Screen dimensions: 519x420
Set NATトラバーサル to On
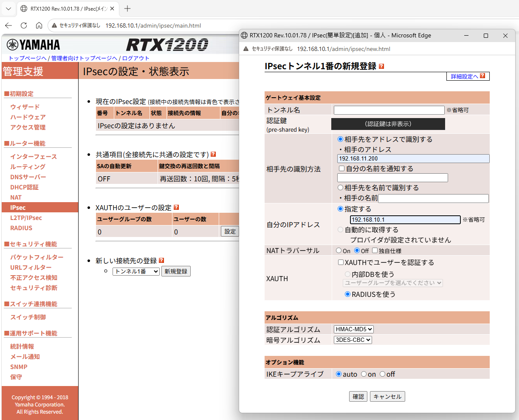point(338,251)
